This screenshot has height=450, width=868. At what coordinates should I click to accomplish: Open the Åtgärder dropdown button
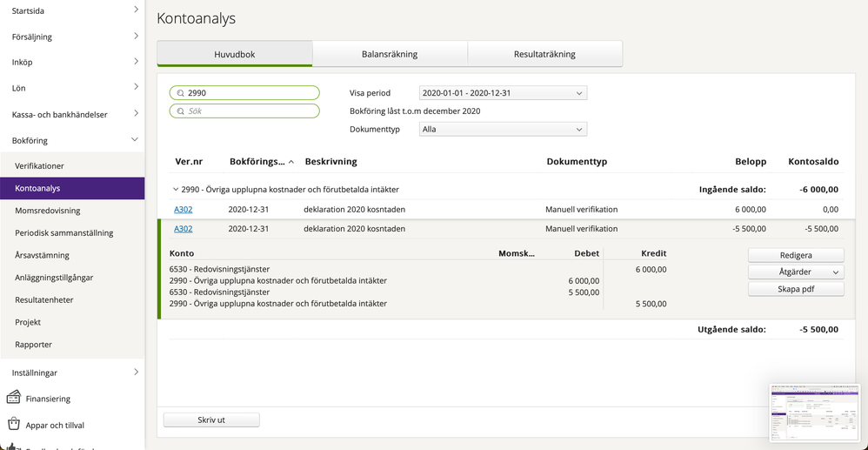click(x=796, y=272)
